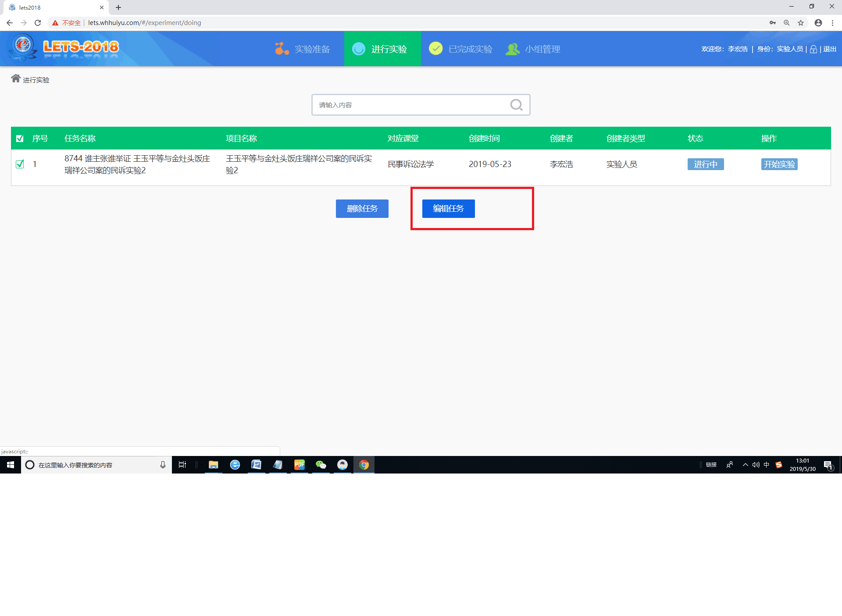The width and height of the screenshot is (842, 616).
Task: Toggle the select-all checkbox in table header
Action: 20,139
